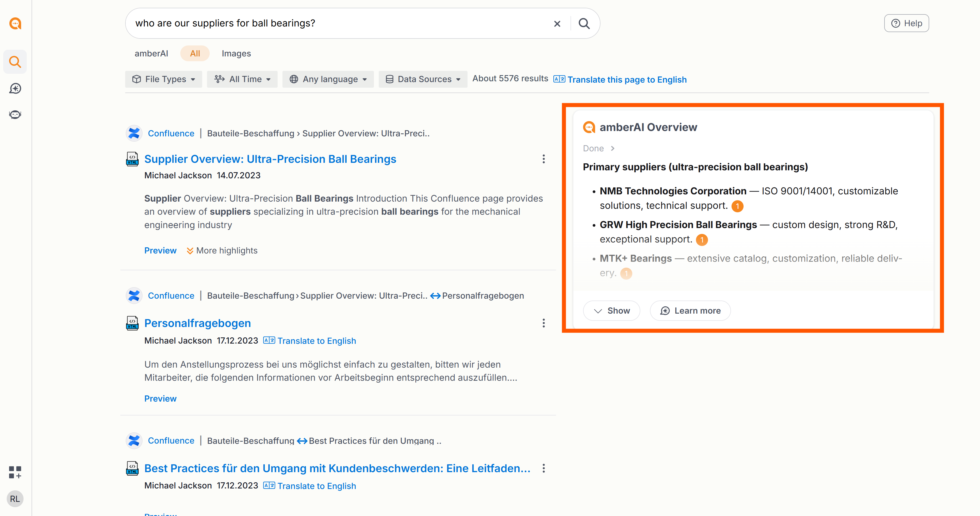Open the three-dot menu for Supplier Overview result
The image size is (980, 516).
[x=544, y=159]
